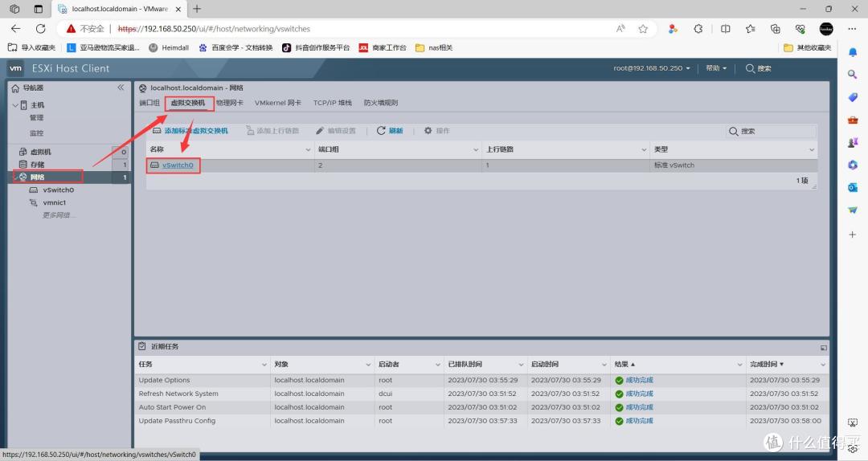The image size is (868, 461).
Task: Switch to the TCP/IP 堆栈 tab
Action: coord(332,103)
